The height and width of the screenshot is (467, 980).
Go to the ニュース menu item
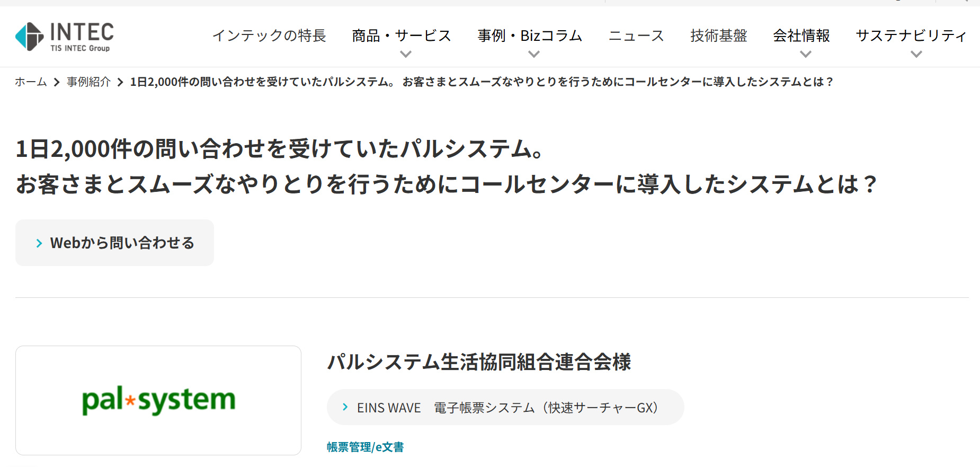point(636,36)
